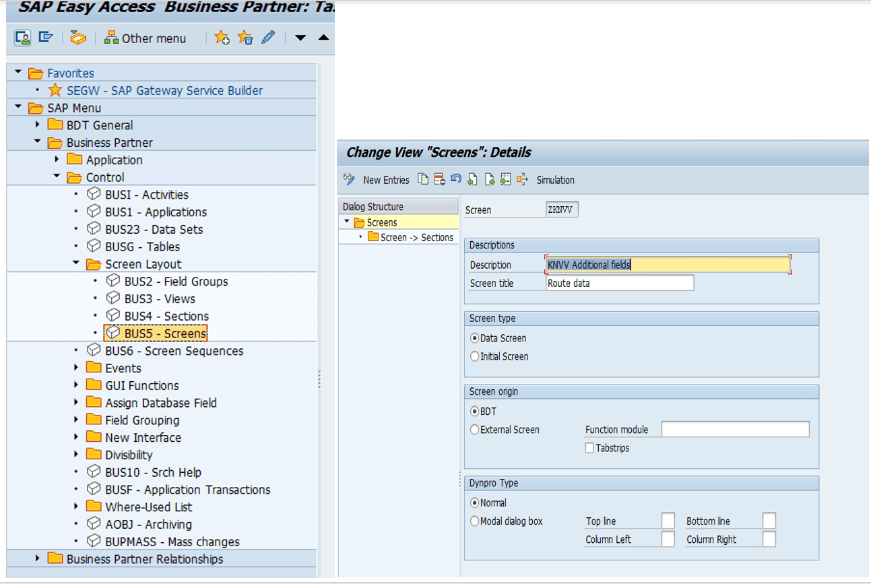Open Screen -> Sections in Dialog Structure

[416, 237]
